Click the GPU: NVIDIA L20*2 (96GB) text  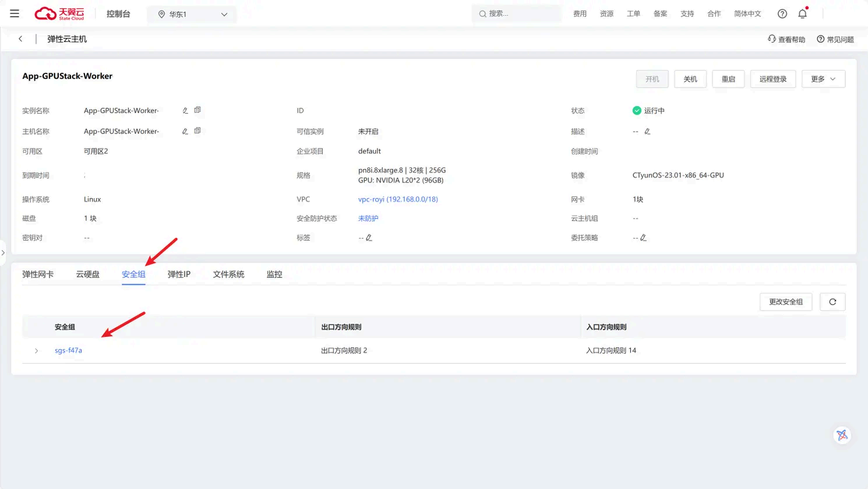[x=401, y=181]
